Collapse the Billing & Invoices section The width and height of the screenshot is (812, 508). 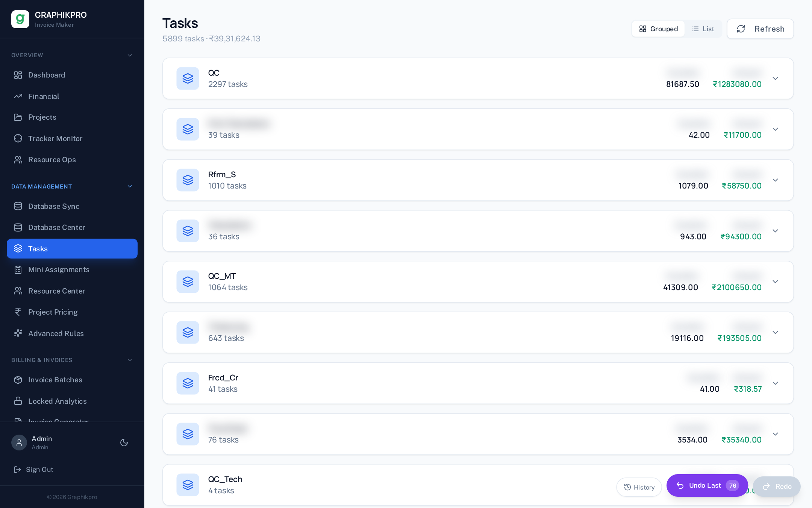pyautogui.click(x=130, y=360)
